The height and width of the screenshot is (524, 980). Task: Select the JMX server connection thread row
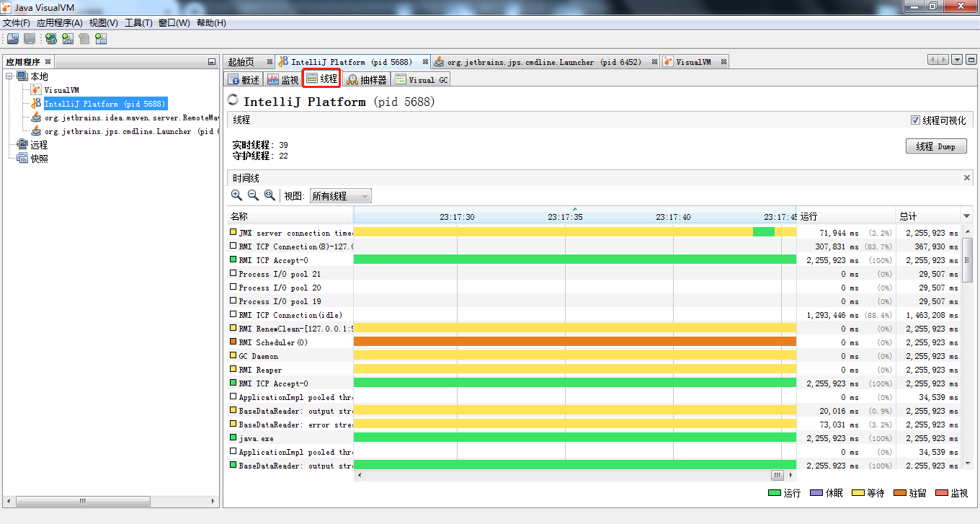(x=594, y=233)
